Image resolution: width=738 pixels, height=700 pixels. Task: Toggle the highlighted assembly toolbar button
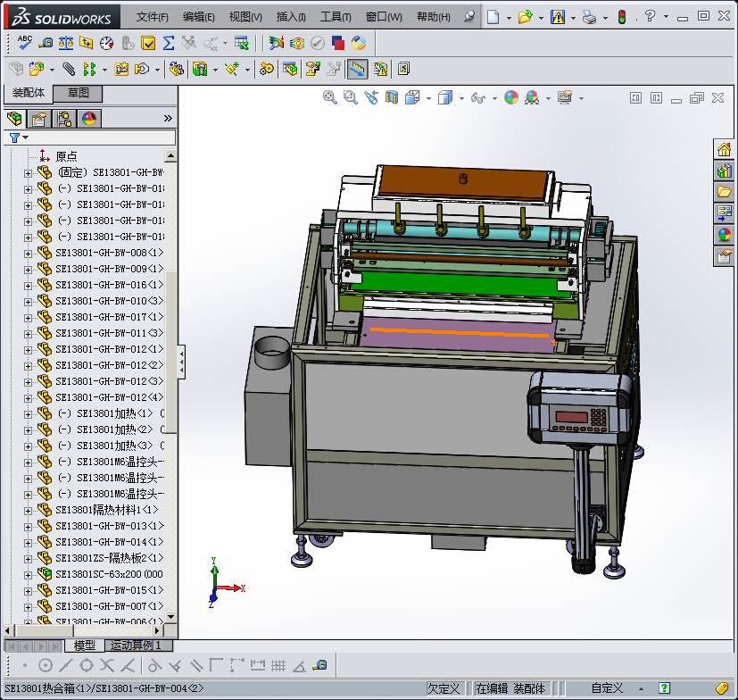click(358, 69)
